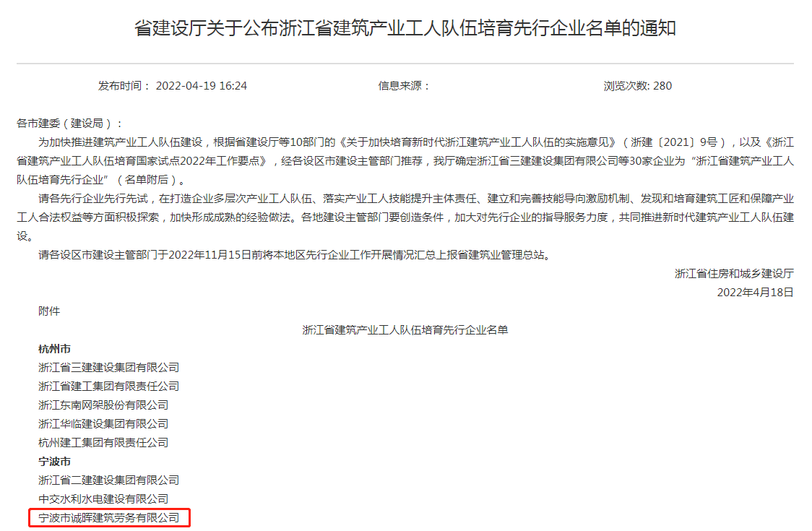Image resolution: width=812 pixels, height=531 pixels.
Task: Click the highlighted 宁波市诚晖建筑劳务有限公司 entry
Action: tap(109, 517)
